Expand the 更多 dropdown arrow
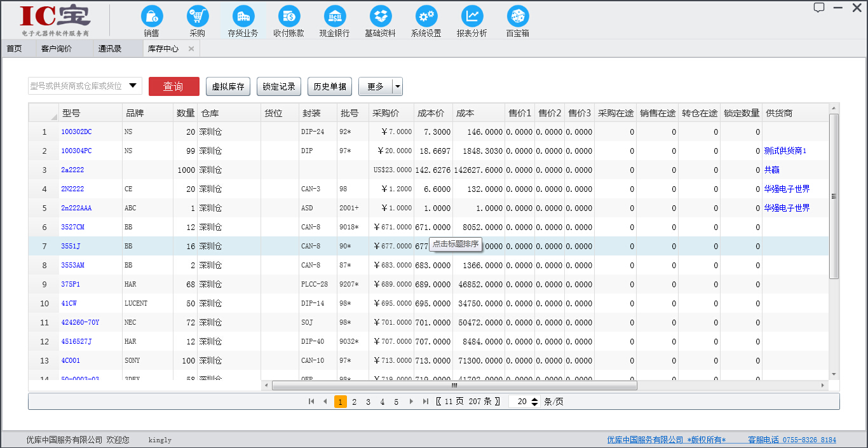 tap(398, 86)
